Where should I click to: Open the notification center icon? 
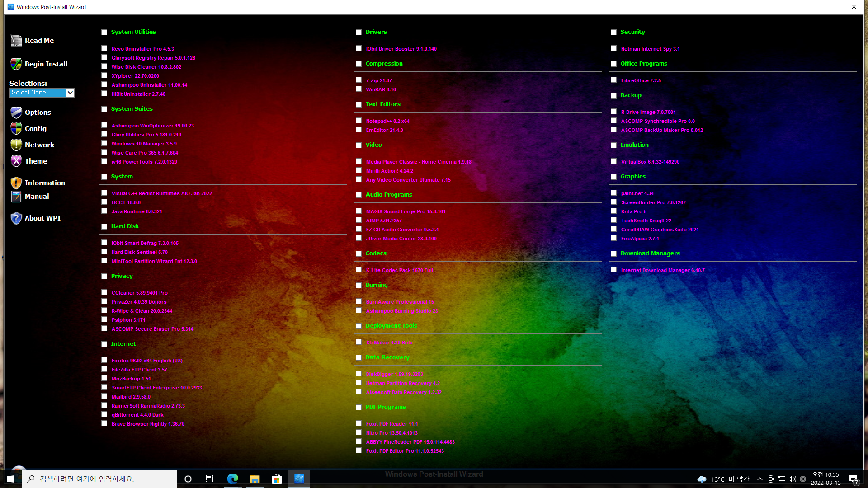coord(854,479)
